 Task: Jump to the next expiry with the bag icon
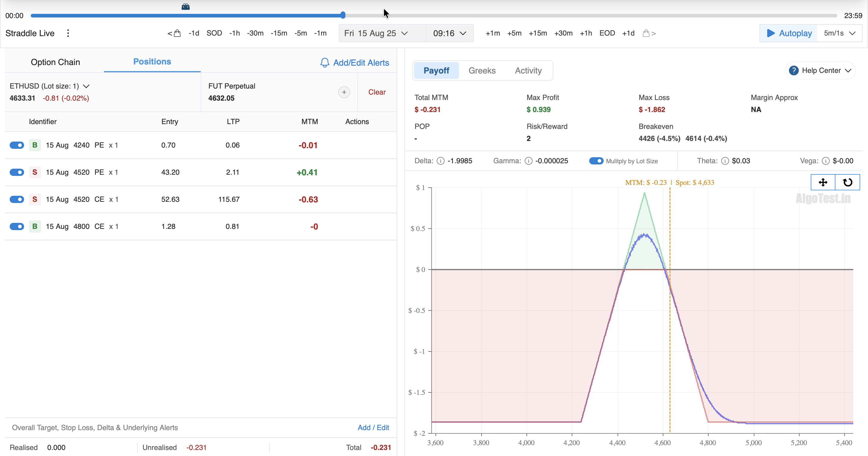[649, 33]
